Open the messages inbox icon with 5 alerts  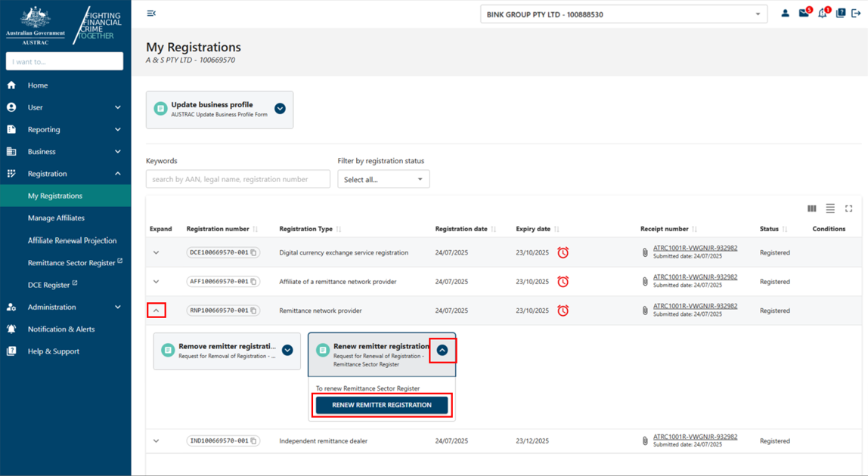803,12
